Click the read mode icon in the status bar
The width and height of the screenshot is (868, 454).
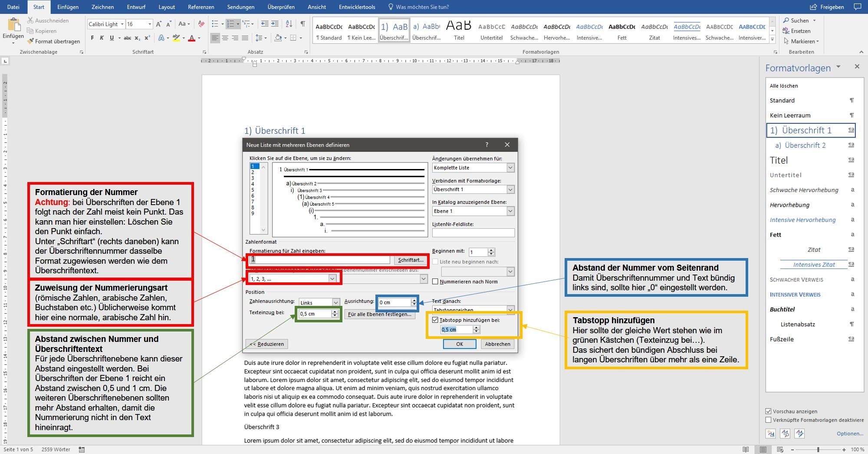tap(746, 450)
